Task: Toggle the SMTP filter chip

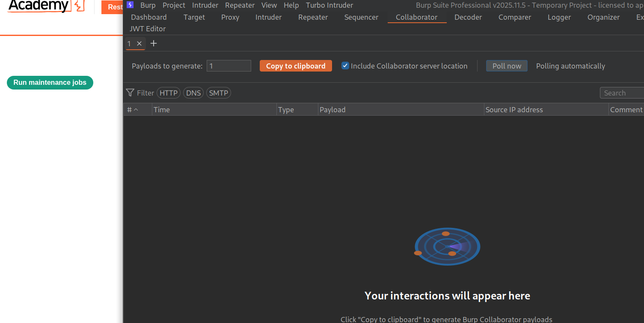Action: pos(218,93)
